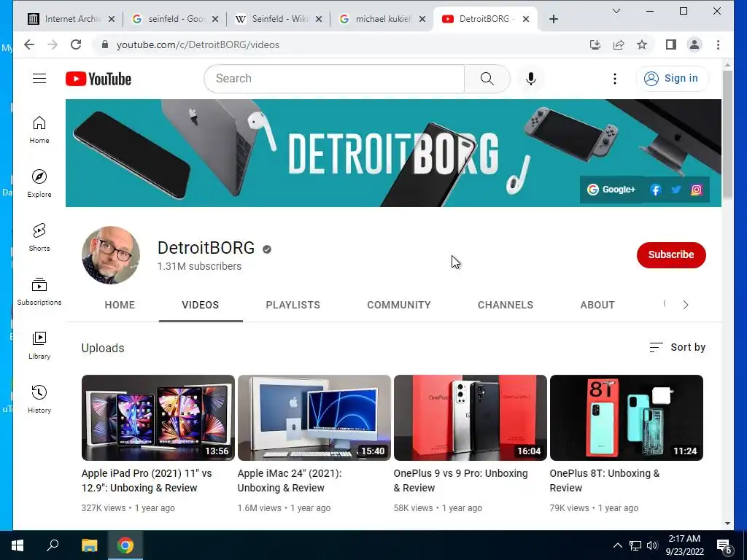Switch to the PLAYLISTS tab
Image resolution: width=747 pixels, height=560 pixels.
coord(293,305)
